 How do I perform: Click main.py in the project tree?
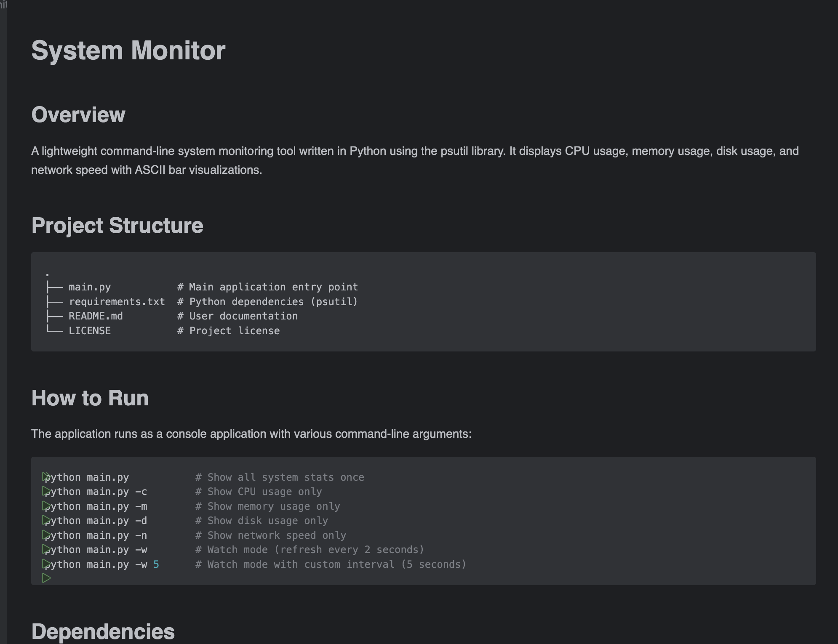pos(90,287)
